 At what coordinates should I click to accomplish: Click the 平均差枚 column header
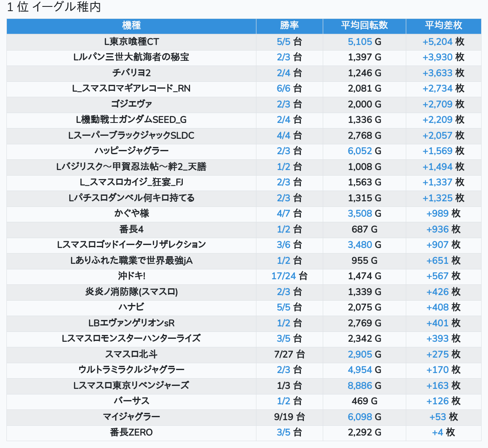tap(443, 26)
